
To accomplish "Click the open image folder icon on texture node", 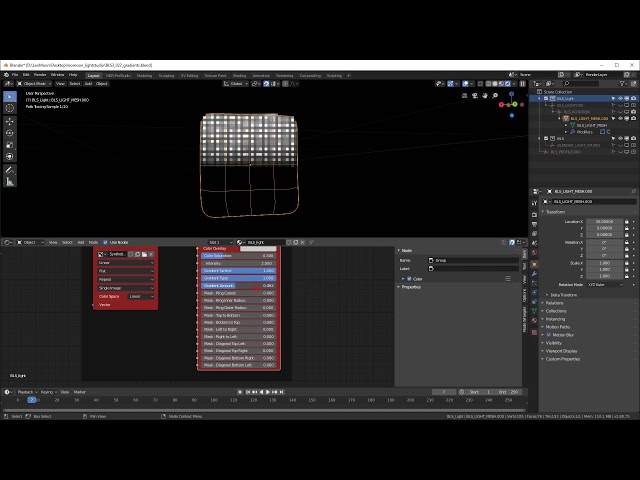I will [x=144, y=254].
